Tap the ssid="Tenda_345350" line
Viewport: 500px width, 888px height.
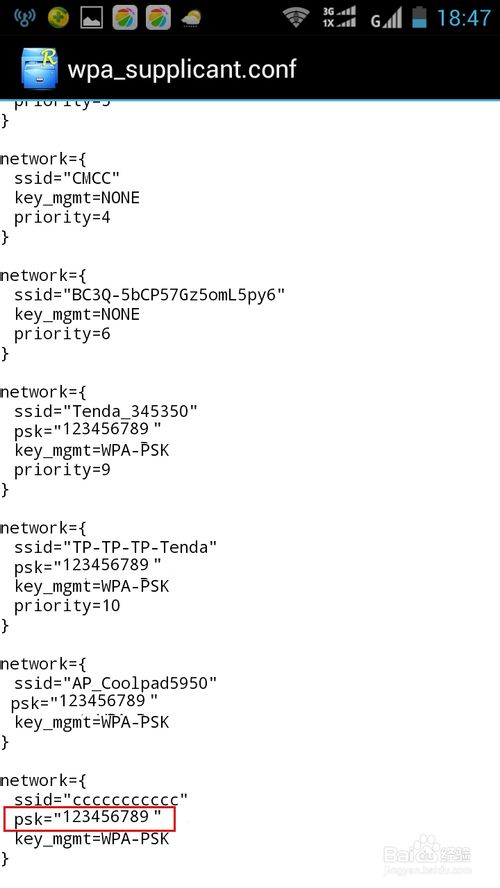106,411
